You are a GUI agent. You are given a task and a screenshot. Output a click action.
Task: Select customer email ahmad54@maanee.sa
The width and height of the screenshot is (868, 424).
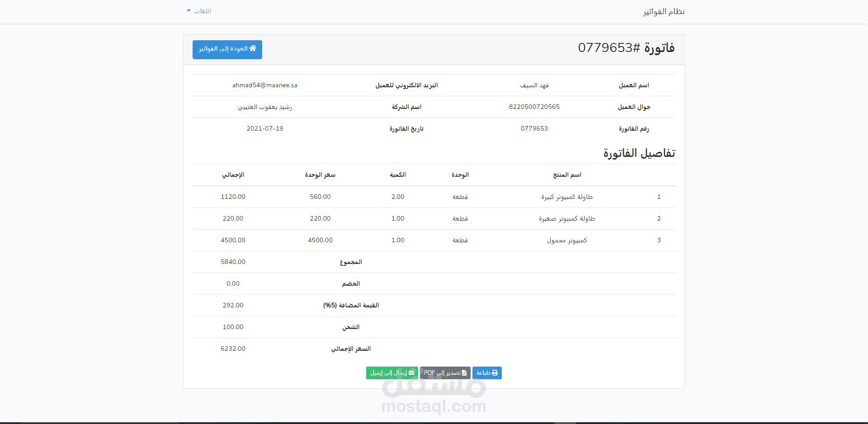pos(265,85)
